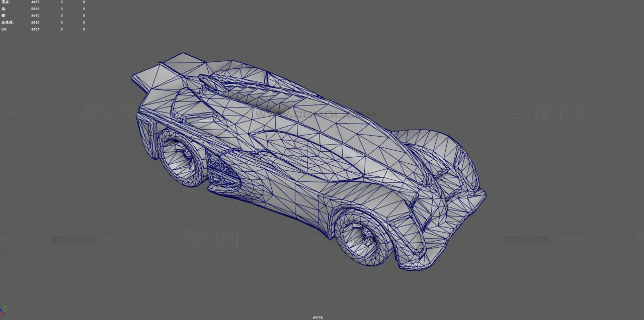The height and width of the screenshot is (320, 644).
Task: Click the persp camera name label
Action: coord(317,317)
